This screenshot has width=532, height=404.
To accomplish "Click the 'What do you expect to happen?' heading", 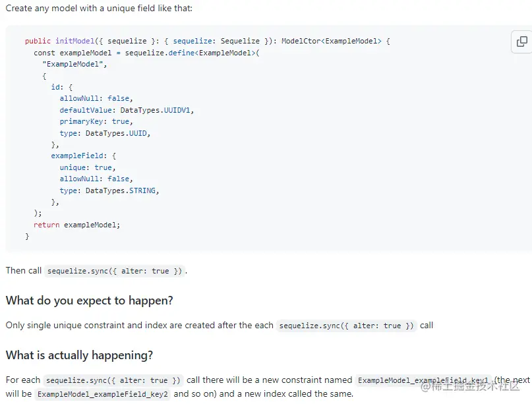I will (90, 301).
